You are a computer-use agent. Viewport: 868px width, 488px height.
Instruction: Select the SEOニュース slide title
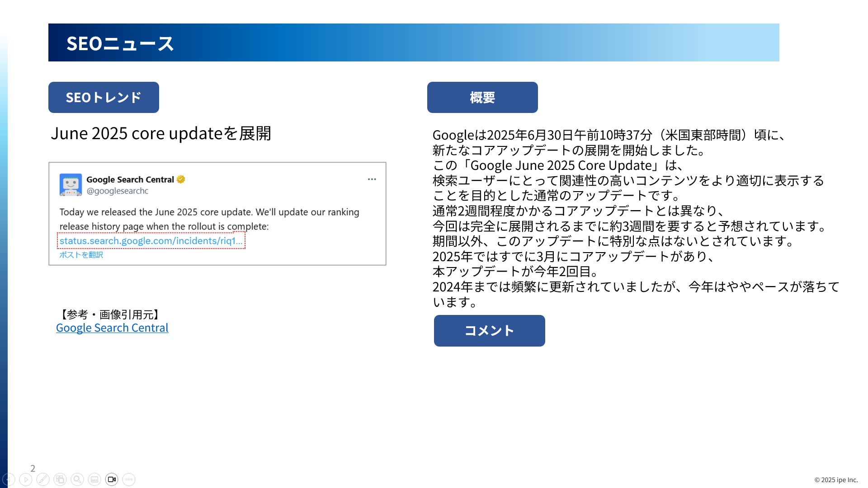click(x=120, y=43)
